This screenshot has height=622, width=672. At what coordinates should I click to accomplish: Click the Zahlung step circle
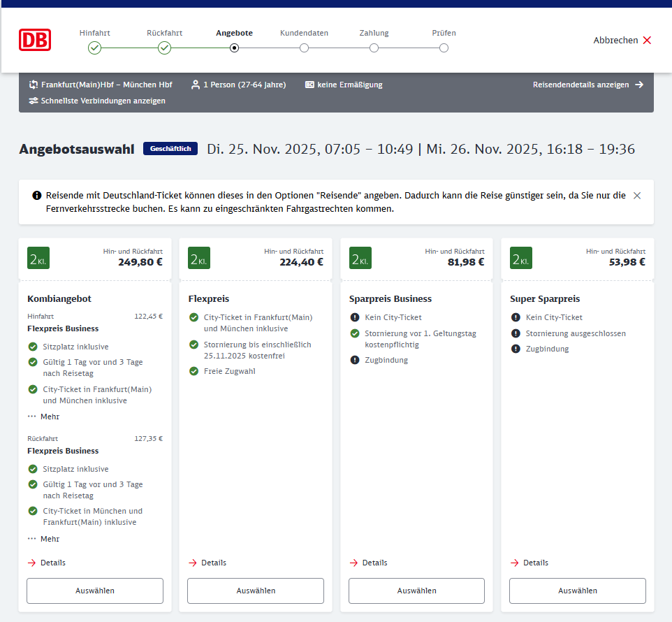coord(374,48)
